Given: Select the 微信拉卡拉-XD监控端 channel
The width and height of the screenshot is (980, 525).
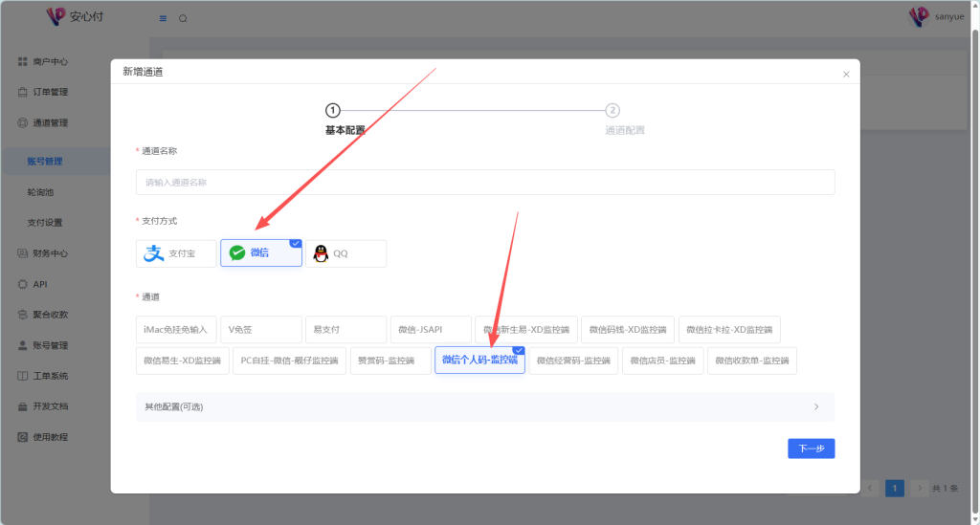Looking at the screenshot, I should click(729, 330).
